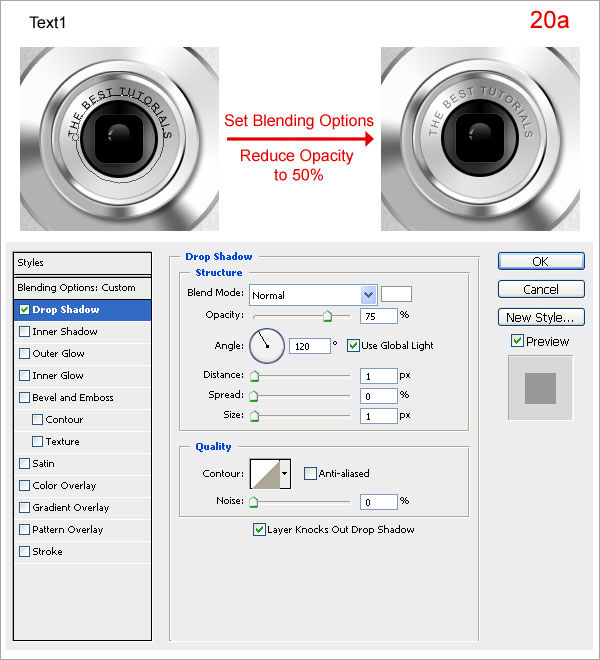
Task: Click the style preview swatch
Action: tap(540, 388)
